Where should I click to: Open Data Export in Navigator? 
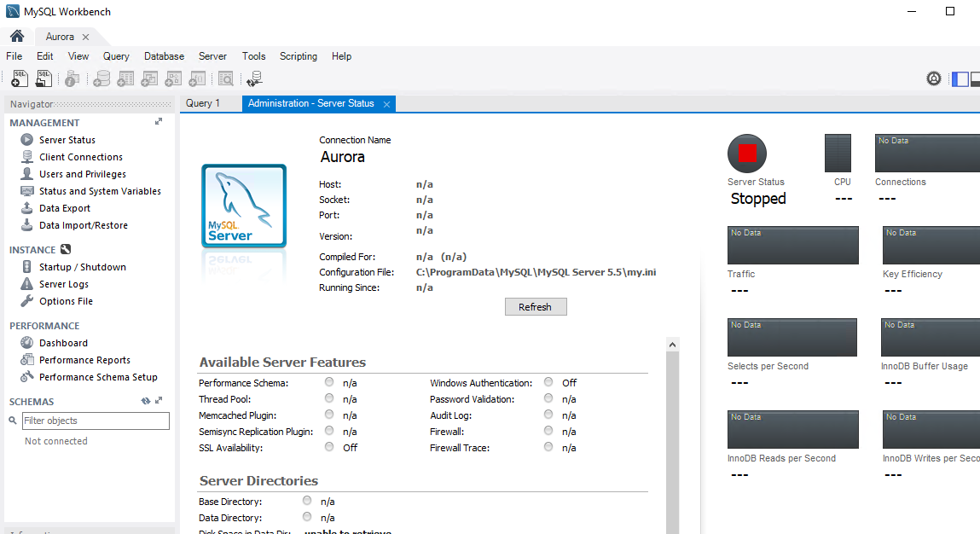pyautogui.click(x=65, y=208)
